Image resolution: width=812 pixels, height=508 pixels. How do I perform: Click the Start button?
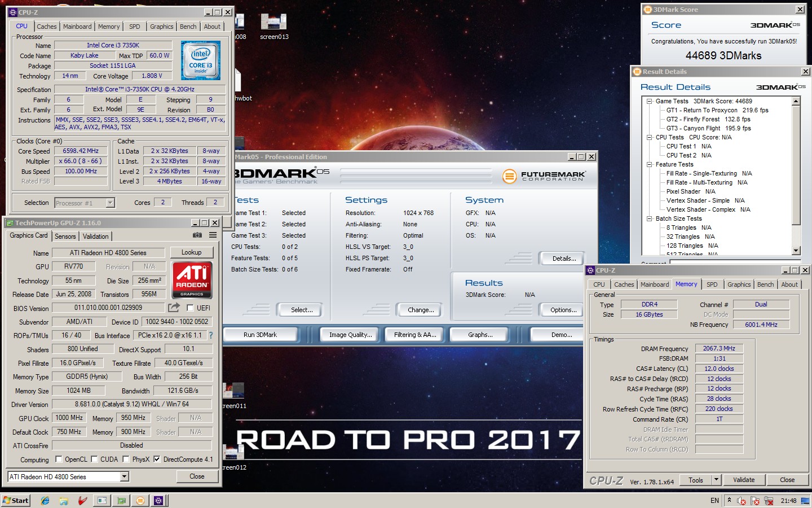tap(16, 501)
